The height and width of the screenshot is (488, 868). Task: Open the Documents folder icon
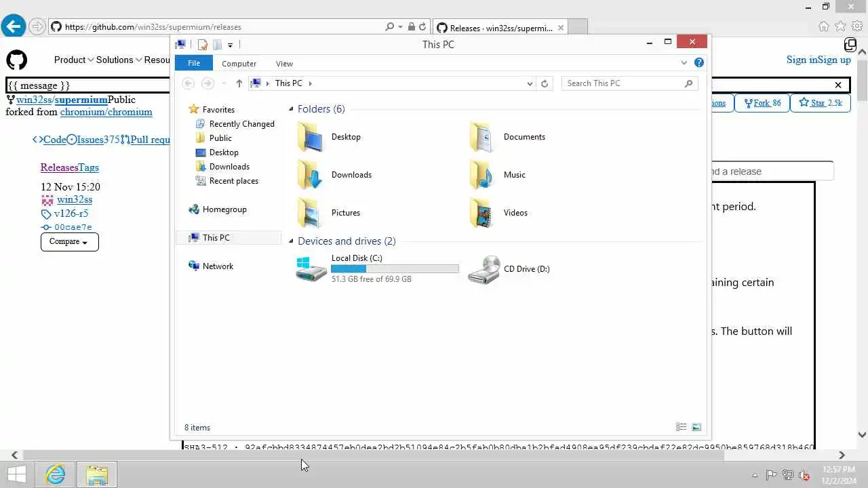tap(482, 137)
